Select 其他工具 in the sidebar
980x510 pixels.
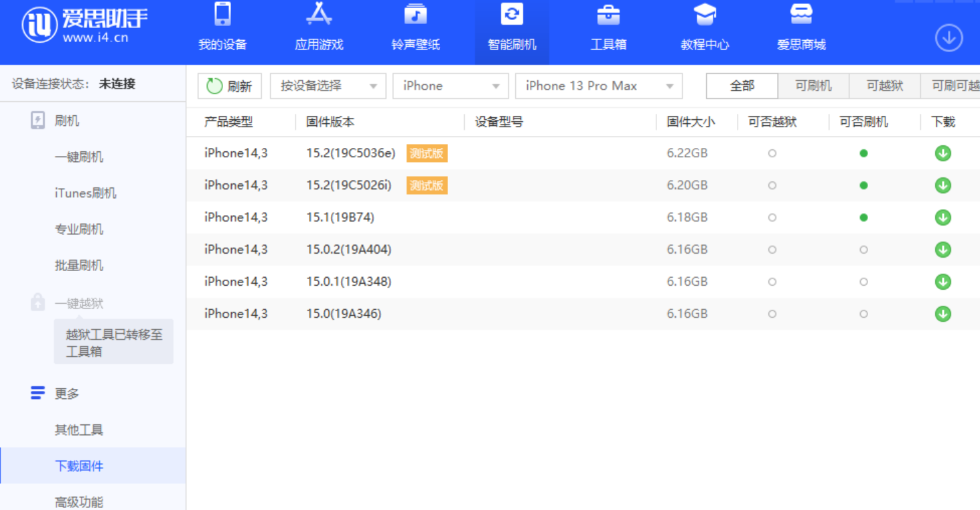tap(79, 430)
